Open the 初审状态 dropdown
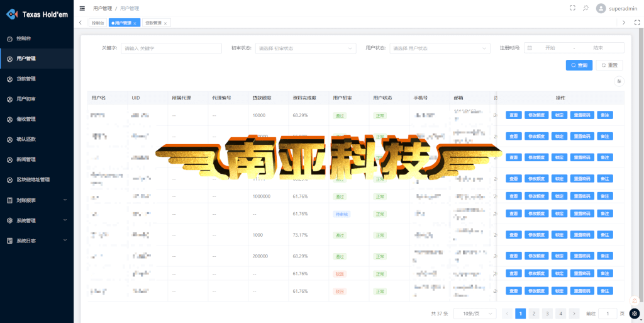The width and height of the screenshot is (644, 323). 306,48
